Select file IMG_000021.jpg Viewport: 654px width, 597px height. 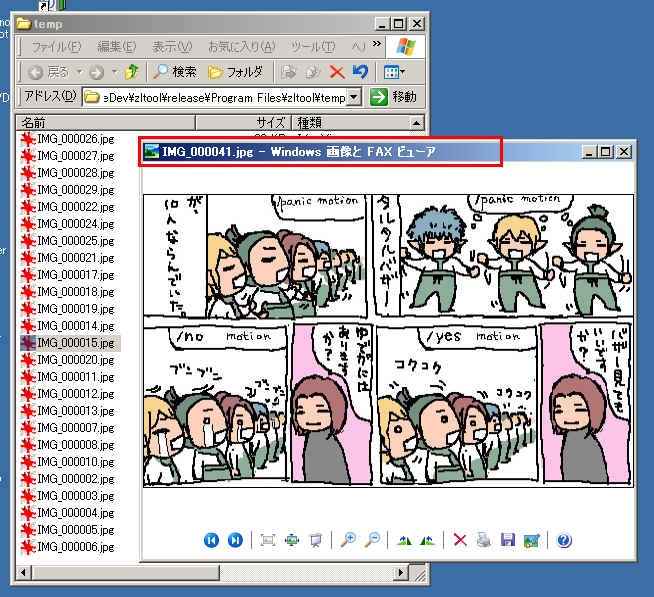click(68, 258)
